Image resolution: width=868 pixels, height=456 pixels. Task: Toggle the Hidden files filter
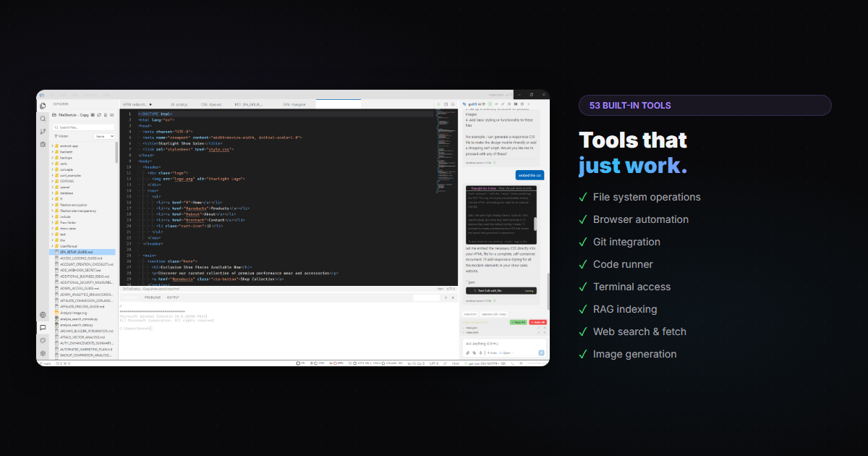click(61, 136)
